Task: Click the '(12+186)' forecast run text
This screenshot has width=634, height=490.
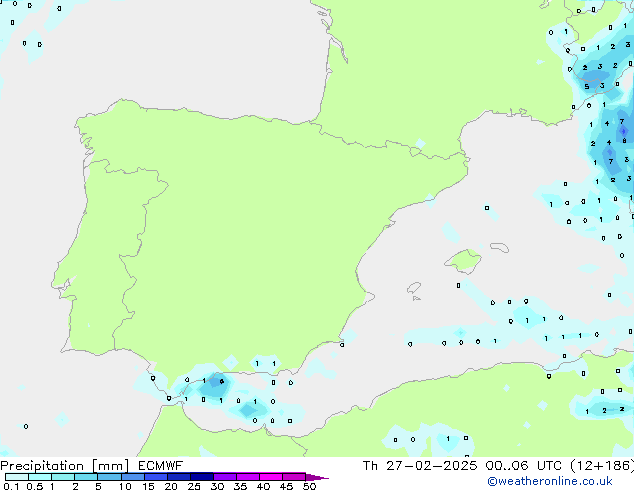Action: click(602, 466)
